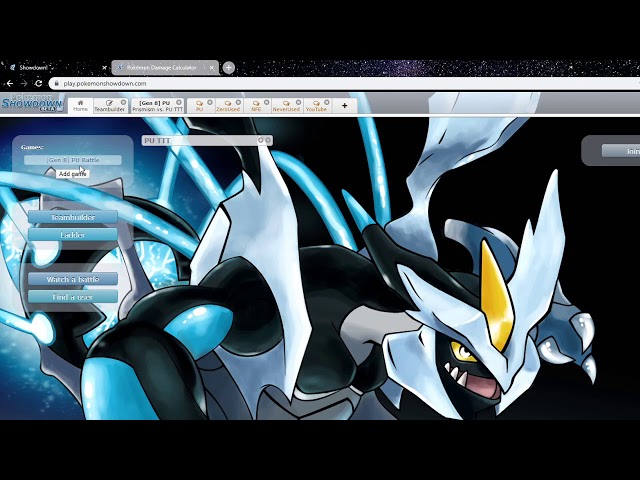The height and width of the screenshot is (480, 640).
Task: Click the Pokemon Showdown logo
Action: tap(33, 104)
